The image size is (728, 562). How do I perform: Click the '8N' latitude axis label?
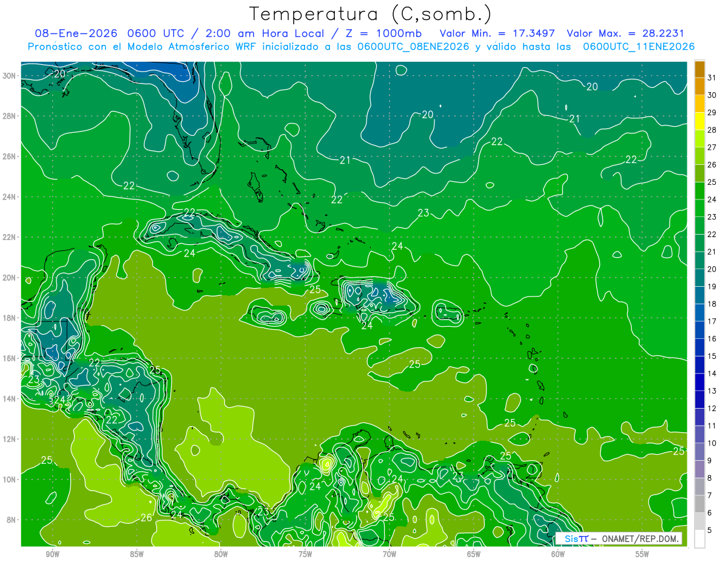coord(10,520)
